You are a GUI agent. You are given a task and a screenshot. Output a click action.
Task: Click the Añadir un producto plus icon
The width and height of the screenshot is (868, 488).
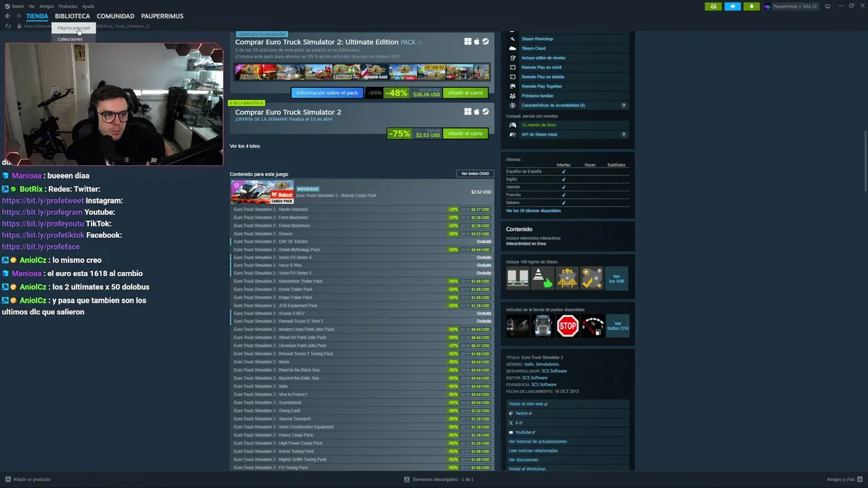pyautogui.click(x=8, y=479)
